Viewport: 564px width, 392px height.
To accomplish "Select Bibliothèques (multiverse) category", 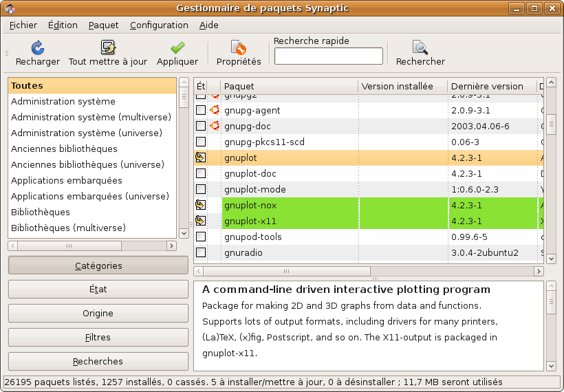I will 92,228.
